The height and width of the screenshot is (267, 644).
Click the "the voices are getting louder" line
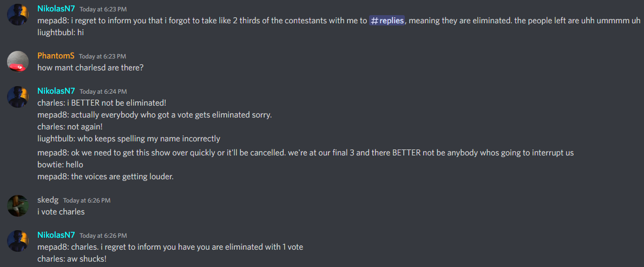[106, 176]
